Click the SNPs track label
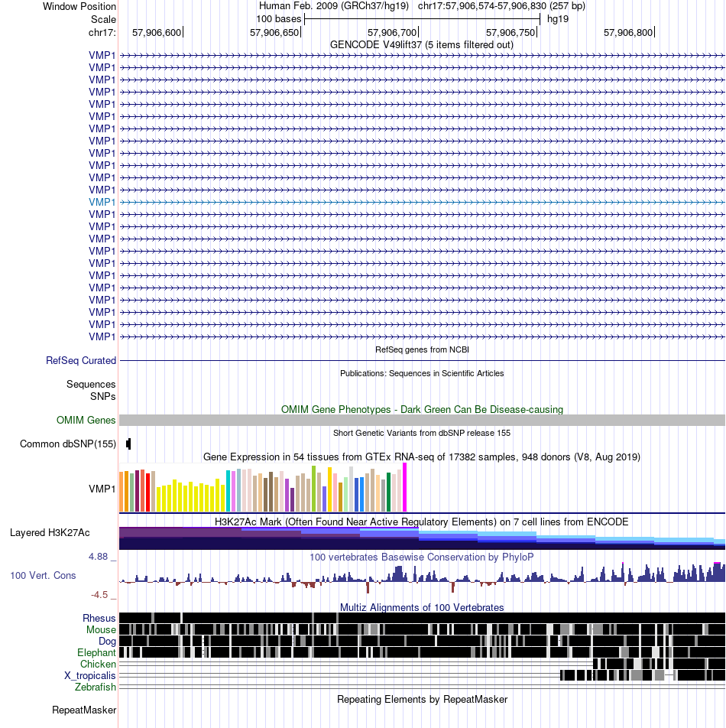The image size is (726, 728). click(x=102, y=396)
